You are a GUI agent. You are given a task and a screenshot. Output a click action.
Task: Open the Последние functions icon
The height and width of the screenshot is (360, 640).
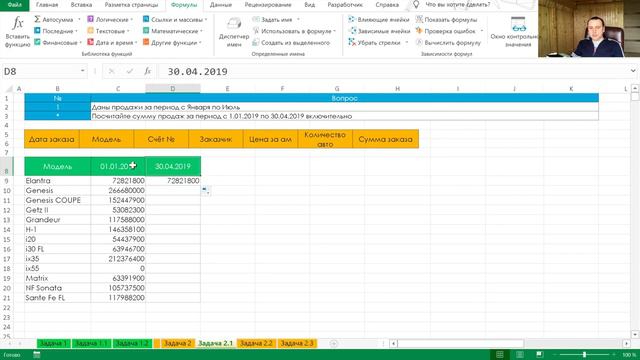click(37, 31)
